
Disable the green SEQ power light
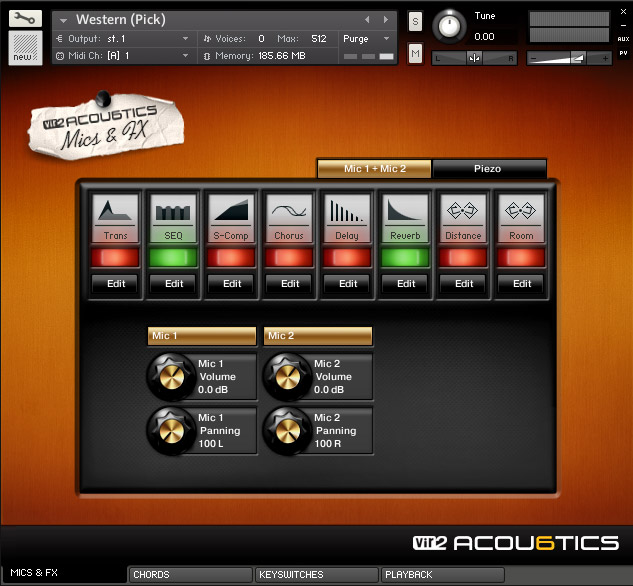point(174,258)
